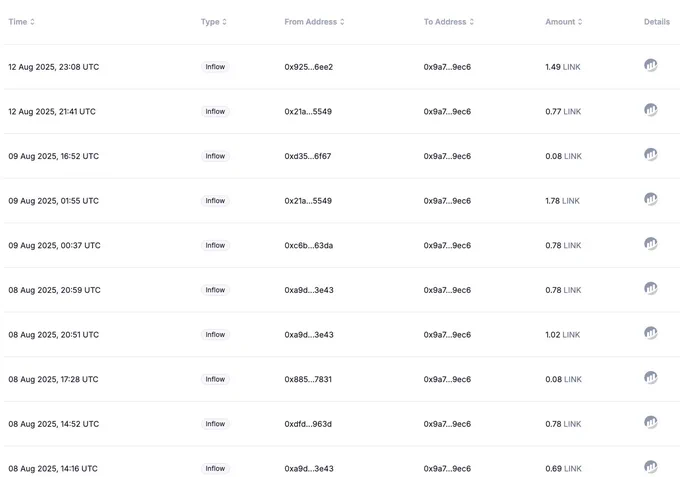Open details icon for 1.78 LINK transaction
Image resolution: width=680 pixels, height=477 pixels.
tap(651, 199)
